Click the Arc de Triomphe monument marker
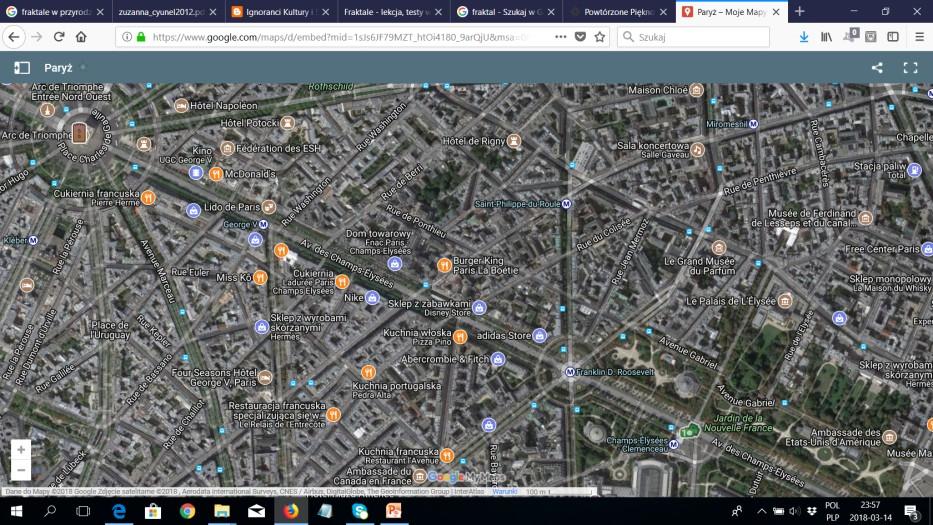This screenshot has height=525, width=933. pos(79,133)
